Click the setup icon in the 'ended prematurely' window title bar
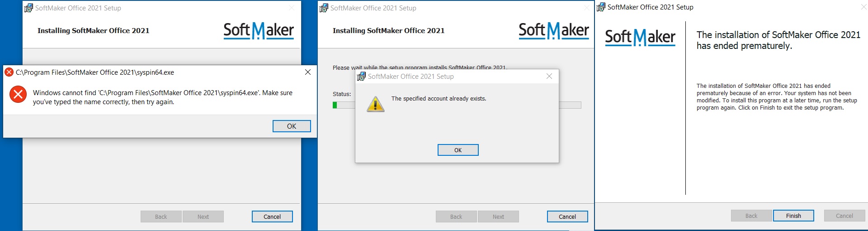 click(601, 7)
